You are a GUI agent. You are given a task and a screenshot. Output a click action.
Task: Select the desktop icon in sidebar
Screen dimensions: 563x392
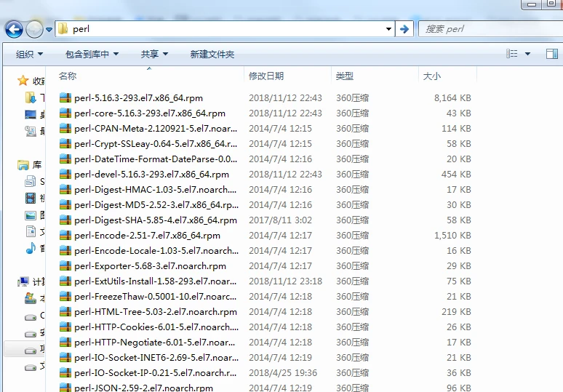[30, 114]
